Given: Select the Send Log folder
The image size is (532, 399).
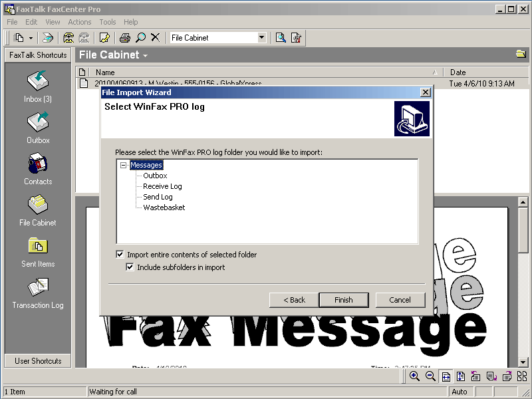Looking at the screenshot, I should [x=158, y=197].
